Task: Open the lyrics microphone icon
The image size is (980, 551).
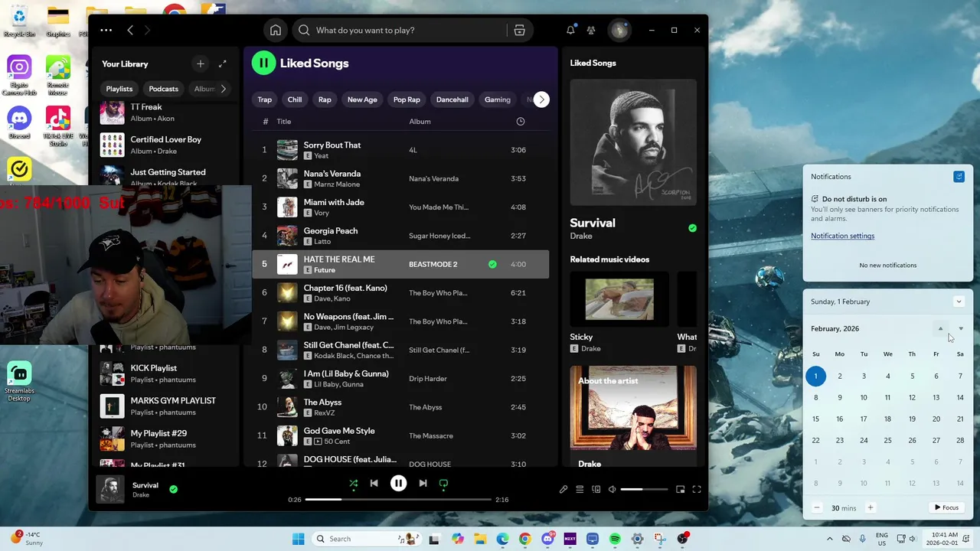Action: click(x=563, y=490)
